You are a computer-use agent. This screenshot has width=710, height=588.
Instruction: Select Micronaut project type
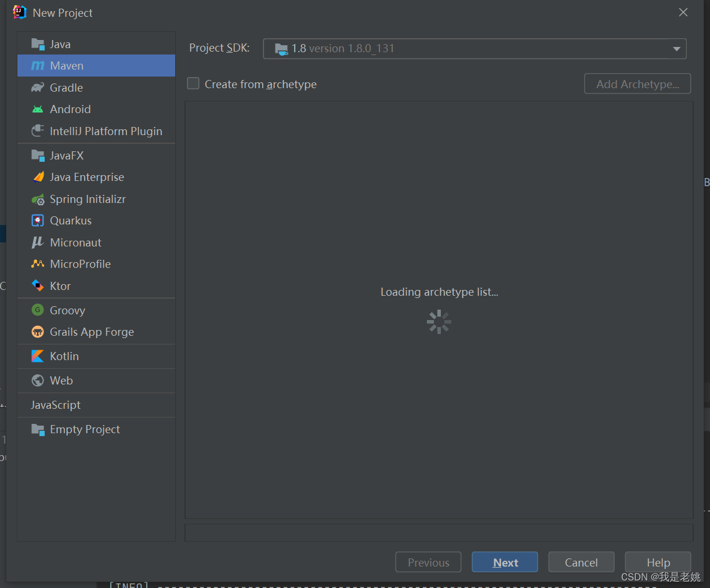96,242
